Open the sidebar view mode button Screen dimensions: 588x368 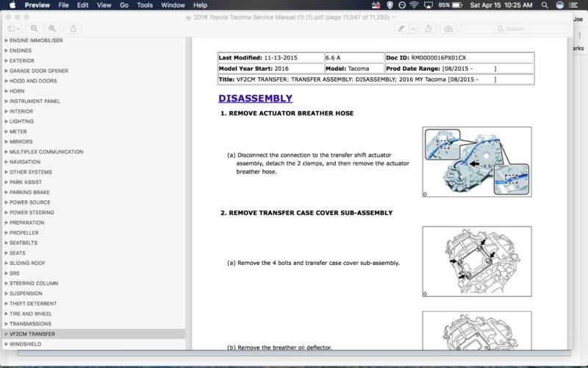pos(13,29)
